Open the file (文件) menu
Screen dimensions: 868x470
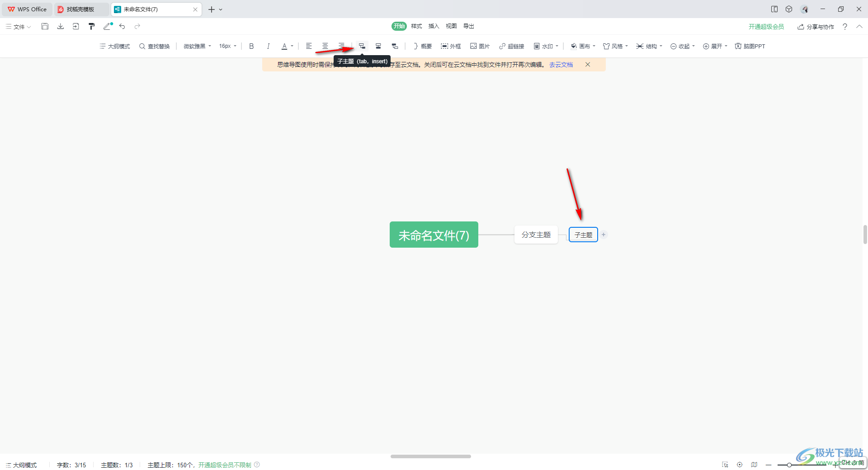pos(19,27)
